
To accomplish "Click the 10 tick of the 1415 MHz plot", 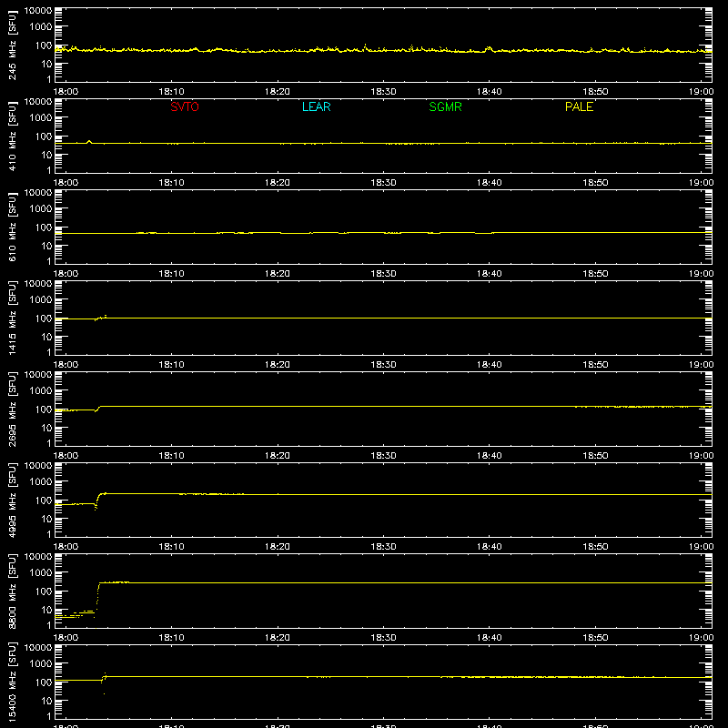I will tap(46, 337).
